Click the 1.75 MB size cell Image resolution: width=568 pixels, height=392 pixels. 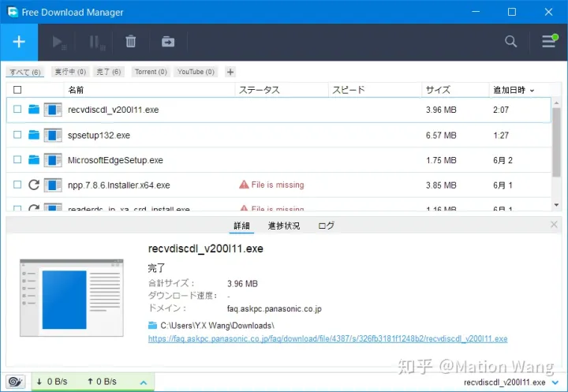tap(441, 160)
